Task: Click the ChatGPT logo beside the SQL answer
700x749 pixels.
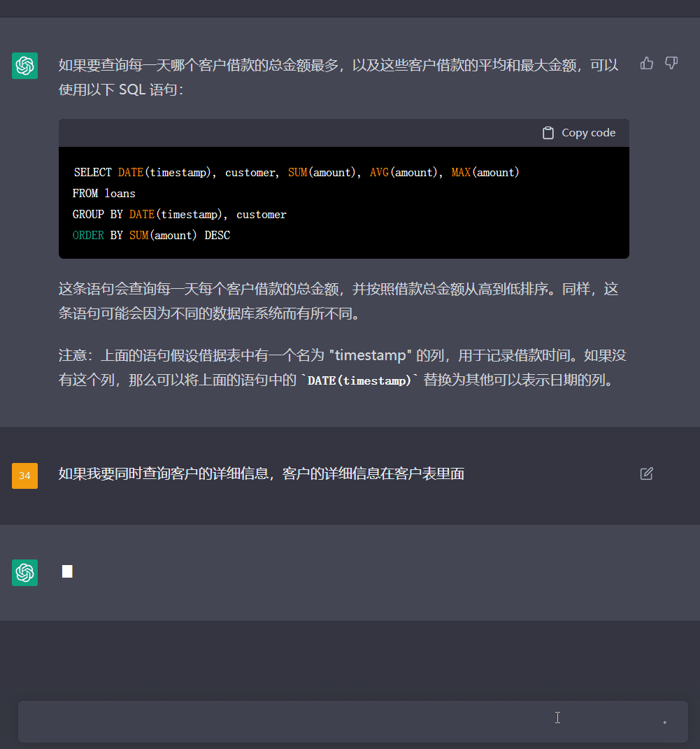Action: click(24, 66)
